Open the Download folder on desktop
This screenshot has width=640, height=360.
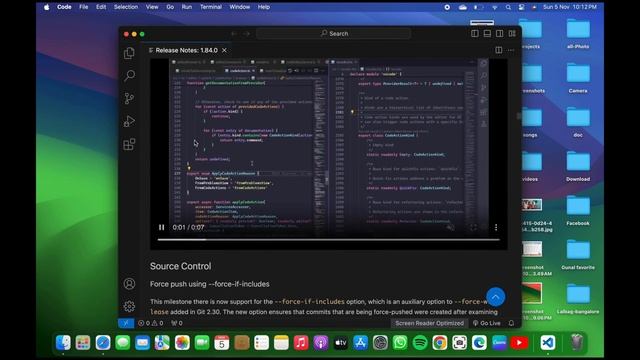pos(578,165)
